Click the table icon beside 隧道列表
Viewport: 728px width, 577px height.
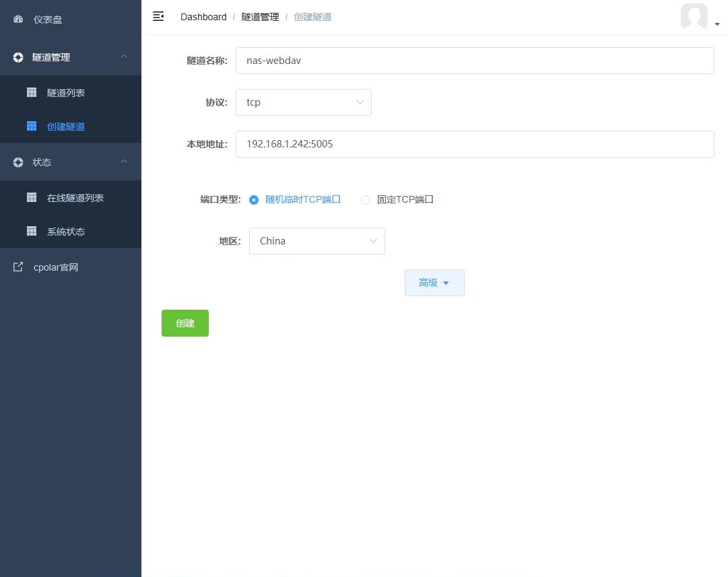tap(32, 92)
